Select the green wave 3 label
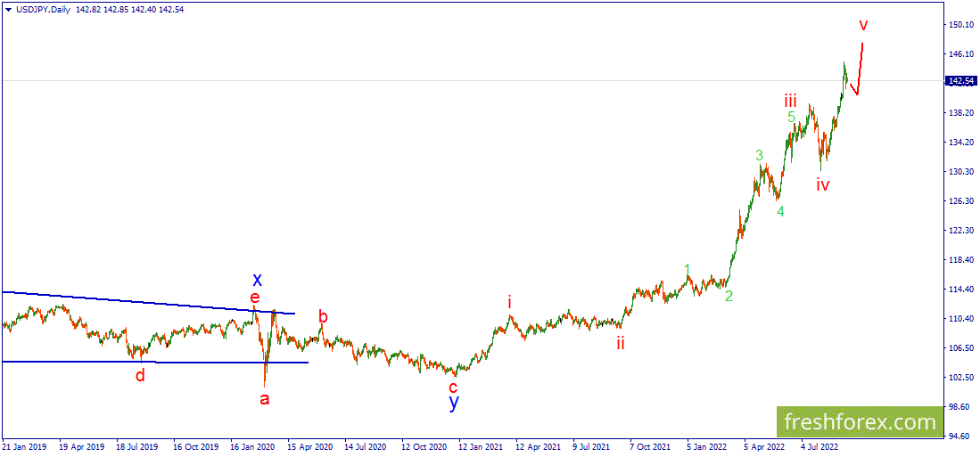The width and height of the screenshot is (980, 457). tap(759, 156)
